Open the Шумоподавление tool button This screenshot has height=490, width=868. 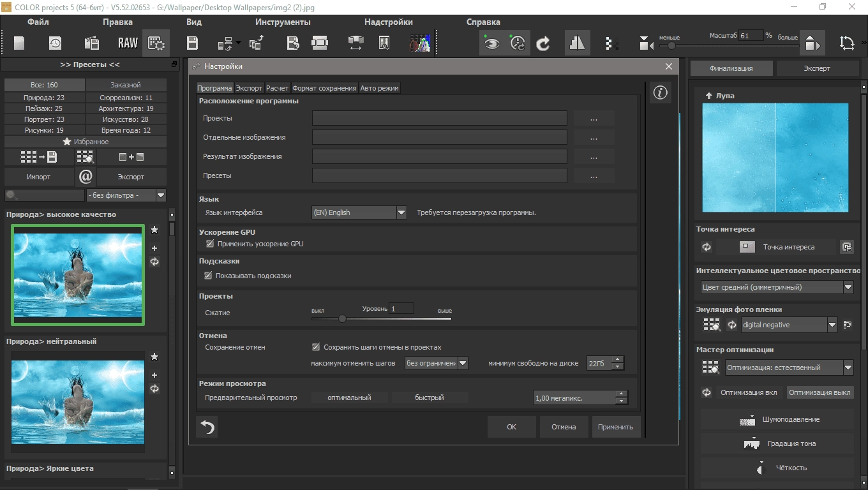(778, 420)
